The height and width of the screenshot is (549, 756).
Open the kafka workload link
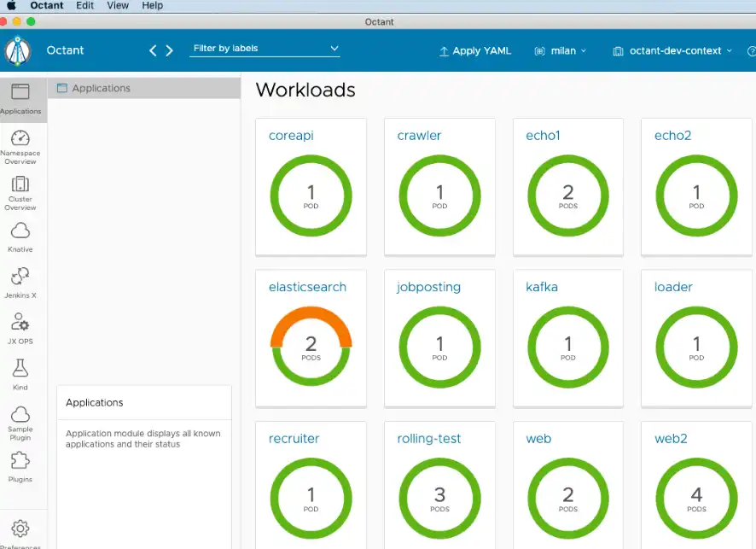pyautogui.click(x=542, y=287)
